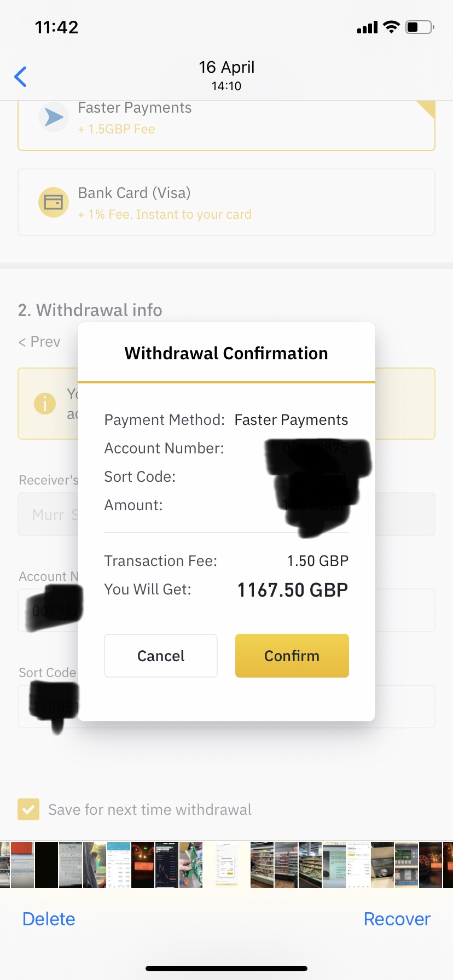Go back with the < Prev link
Viewport: 453px width, 980px height.
[x=39, y=342]
